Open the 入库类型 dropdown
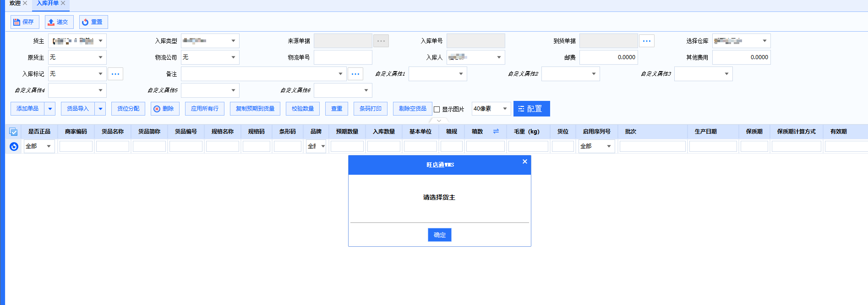 click(x=233, y=41)
